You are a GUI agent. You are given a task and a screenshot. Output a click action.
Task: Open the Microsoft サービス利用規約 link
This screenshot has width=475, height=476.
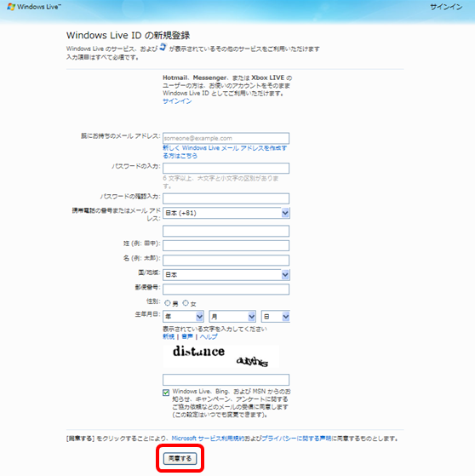point(208,439)
